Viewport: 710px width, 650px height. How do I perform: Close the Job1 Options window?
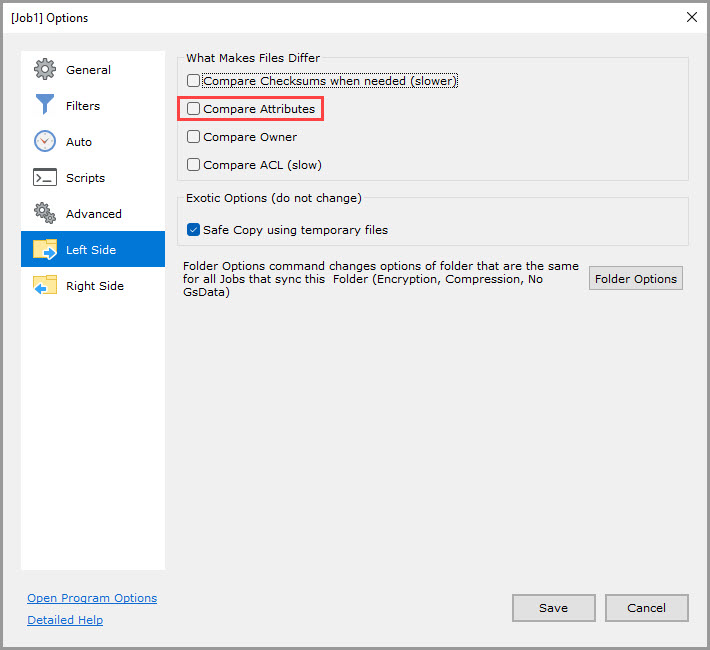click(691, 17)
